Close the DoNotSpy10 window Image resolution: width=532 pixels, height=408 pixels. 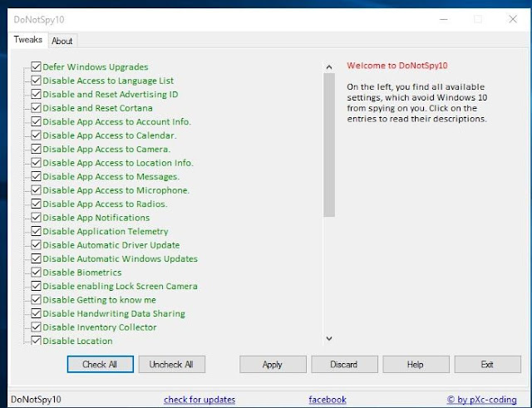coord(513,19)
